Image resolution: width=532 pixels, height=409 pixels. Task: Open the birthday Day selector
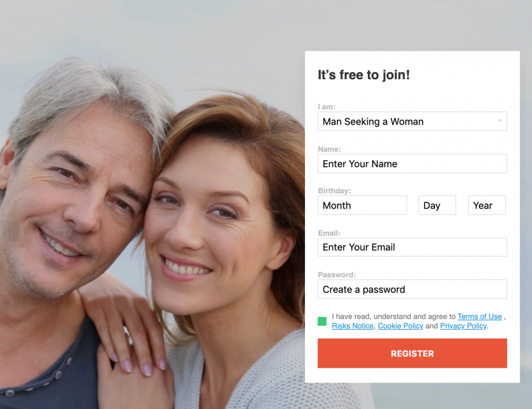pyautogui.click(x=437, y=205)
